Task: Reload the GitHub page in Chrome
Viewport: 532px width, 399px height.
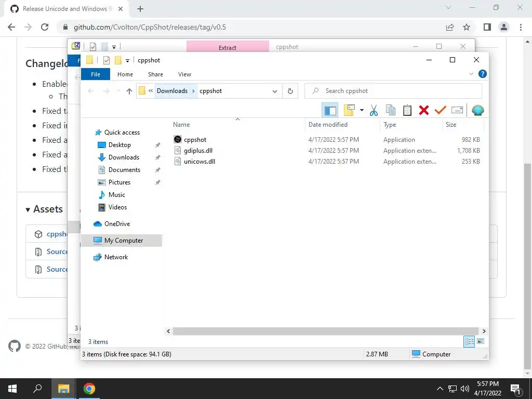Action: (45, 27)
